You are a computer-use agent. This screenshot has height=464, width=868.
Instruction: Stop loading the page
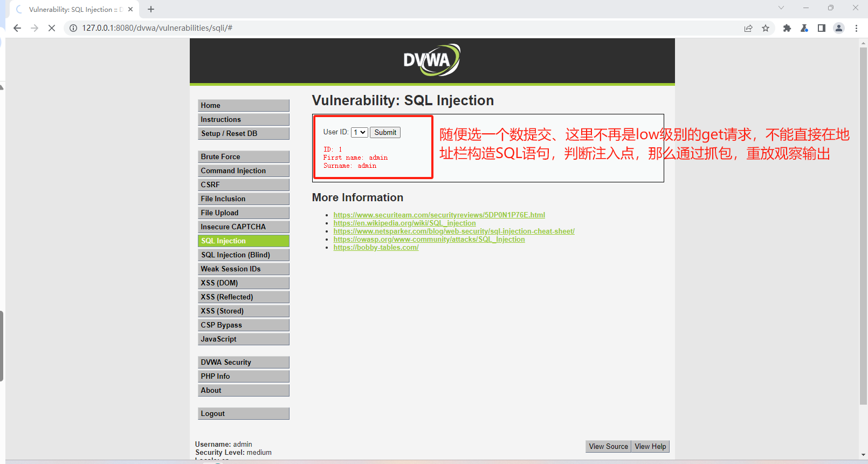tap(52, 28)
